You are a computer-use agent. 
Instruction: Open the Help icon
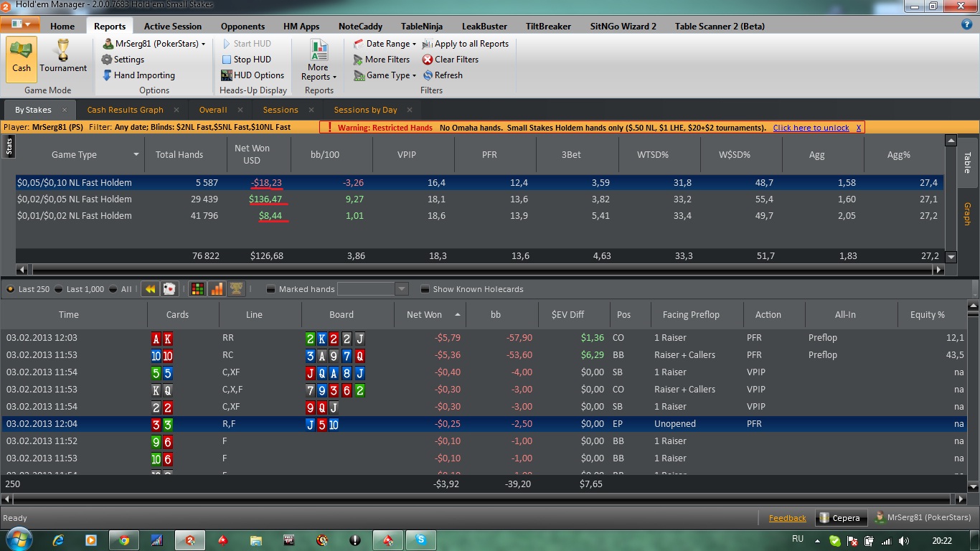[x=966, y=24]
